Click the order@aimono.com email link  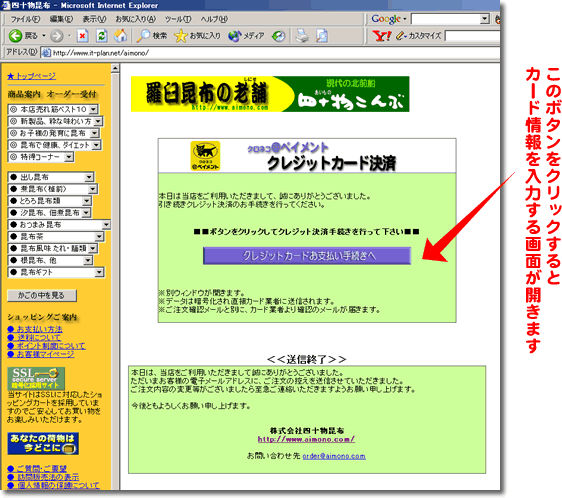pyautogui.click(x=334, y=456)
